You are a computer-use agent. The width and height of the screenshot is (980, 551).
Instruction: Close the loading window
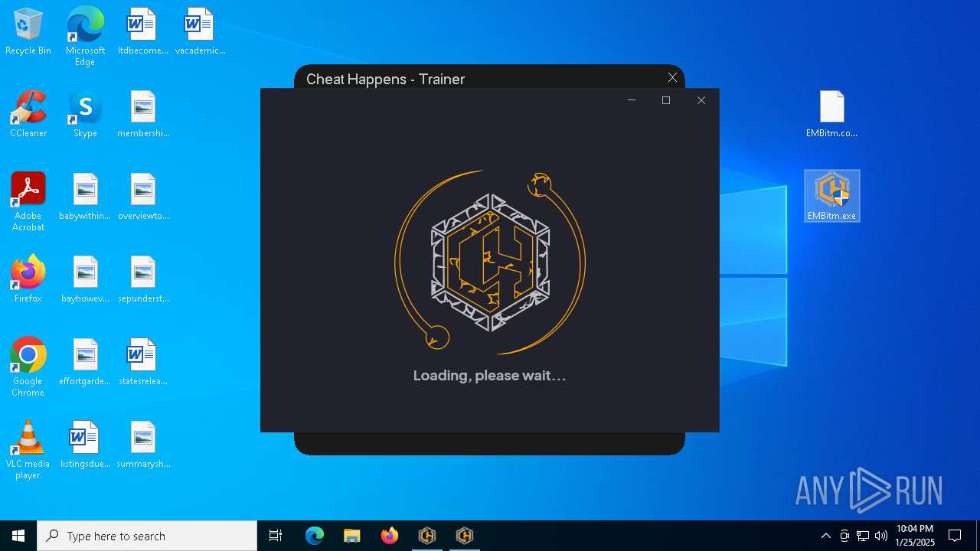(701, 100)
